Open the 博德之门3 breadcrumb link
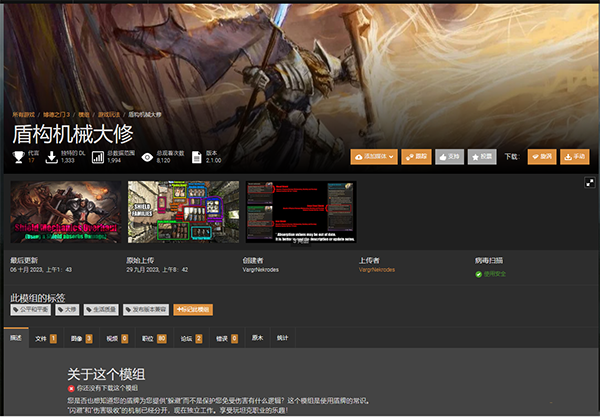 pyautogui.click(x=56, y=114)
